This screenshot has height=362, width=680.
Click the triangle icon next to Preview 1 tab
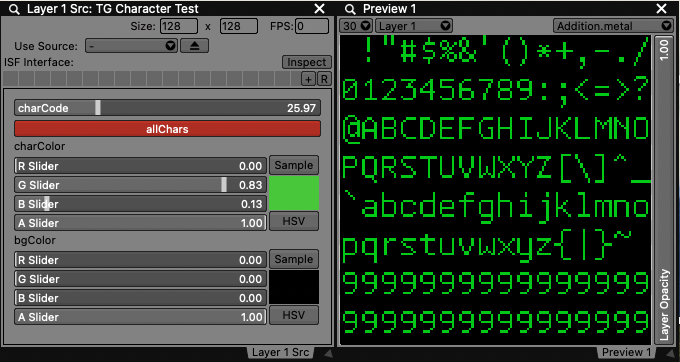coord(672,352)
